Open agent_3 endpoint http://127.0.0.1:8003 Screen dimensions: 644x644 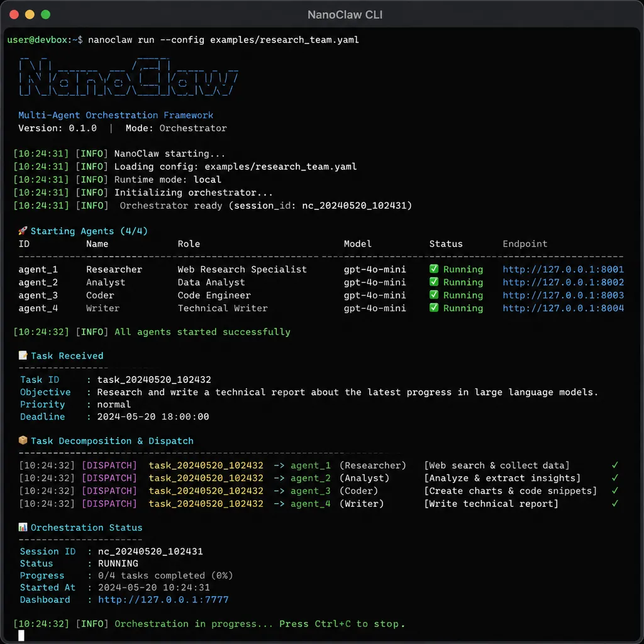[563, 296]
